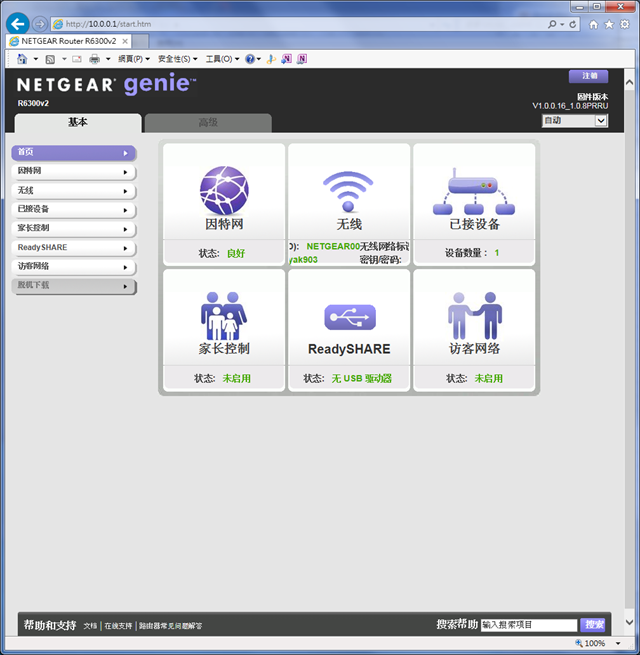Select 首页 in the sidebar
The height and width of the screenshot is (655, 640).
tap(74, 153)
